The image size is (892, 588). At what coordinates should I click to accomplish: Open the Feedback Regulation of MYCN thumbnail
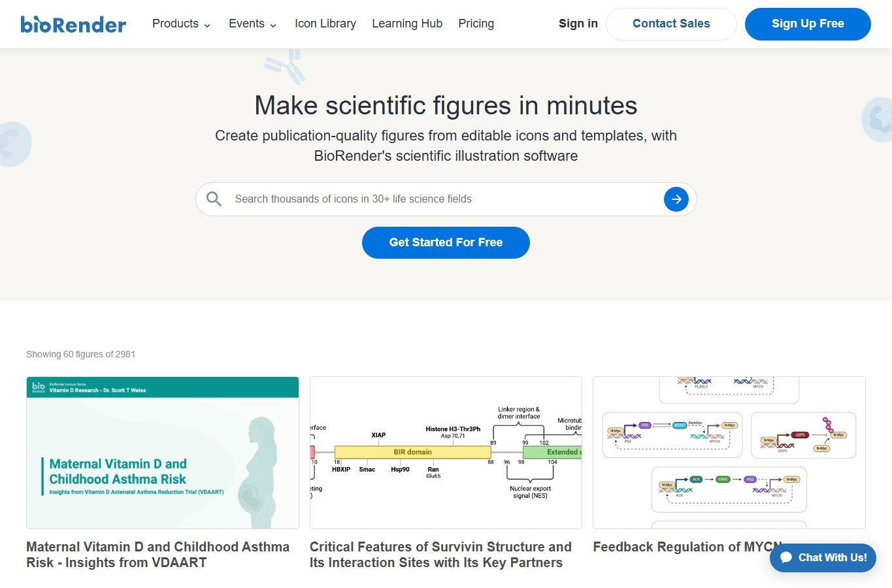[729, 453]
